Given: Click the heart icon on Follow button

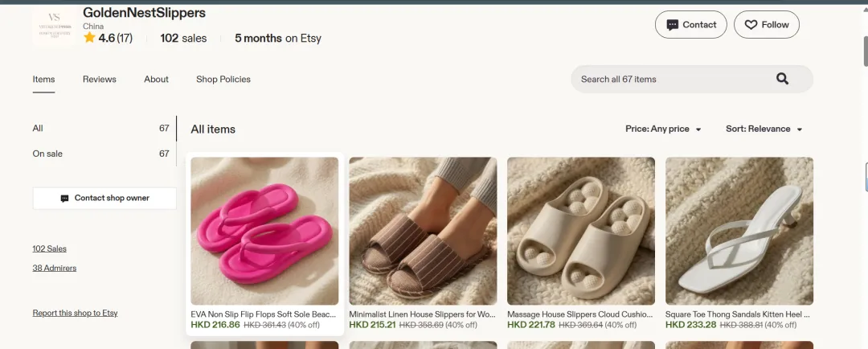Looking at the screenshot, I should (751, 25).
